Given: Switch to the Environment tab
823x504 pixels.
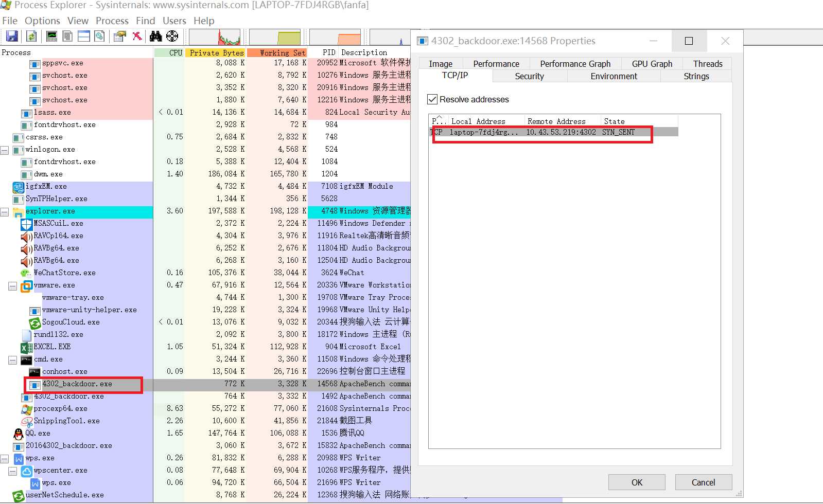Looking at the screenshot, I should (614, 76).
